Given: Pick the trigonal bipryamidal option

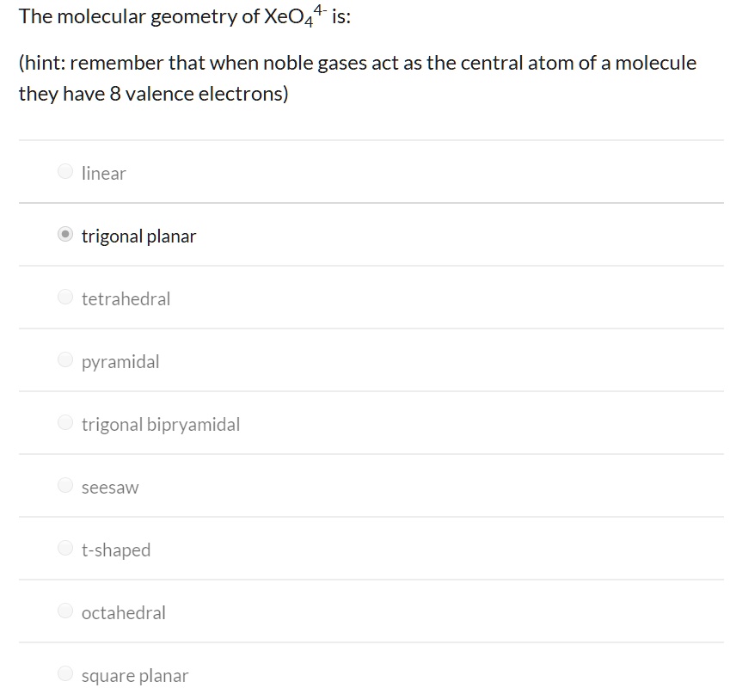Looking at the screenshot, I should (x=64, y=422).
